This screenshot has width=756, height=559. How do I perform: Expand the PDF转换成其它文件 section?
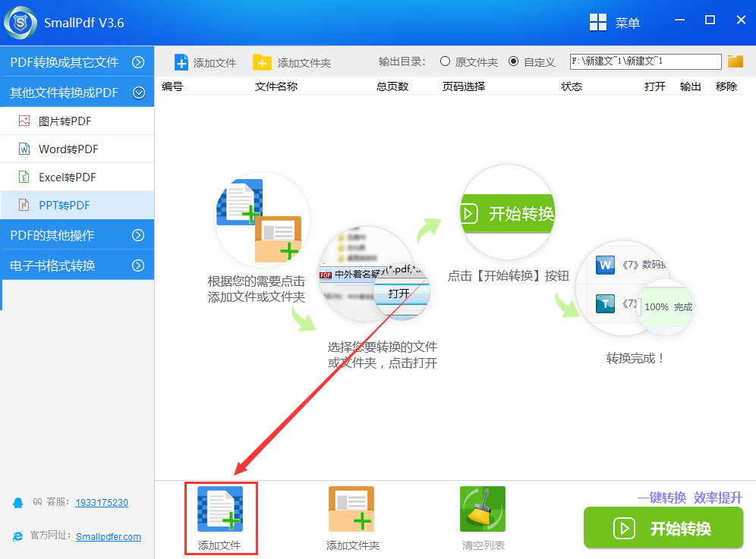tap(77, 61)
